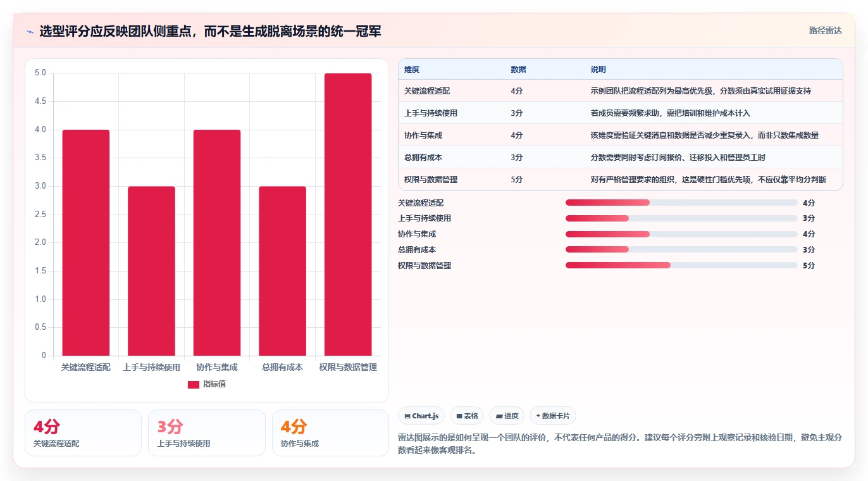This screenshot has width=868, height=481.
Task: Click the 关键流程适配 progress bar
Action: click(x=681, y=203)
